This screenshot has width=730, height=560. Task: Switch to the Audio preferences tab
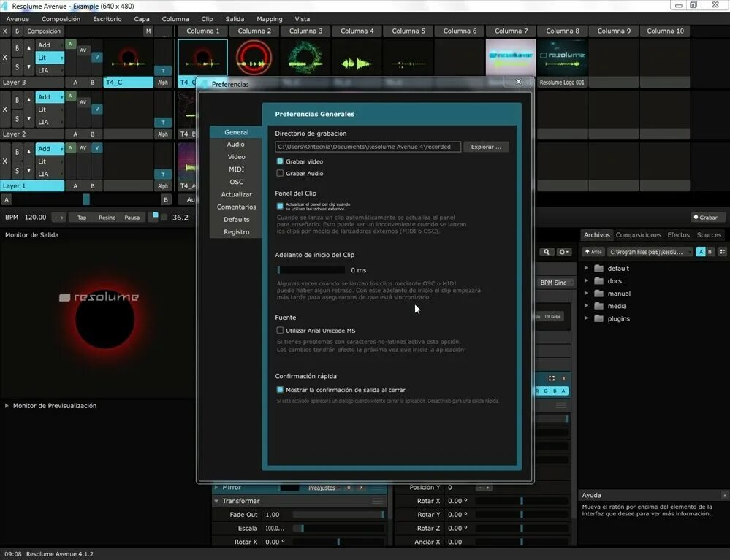(x=235, y=144)
